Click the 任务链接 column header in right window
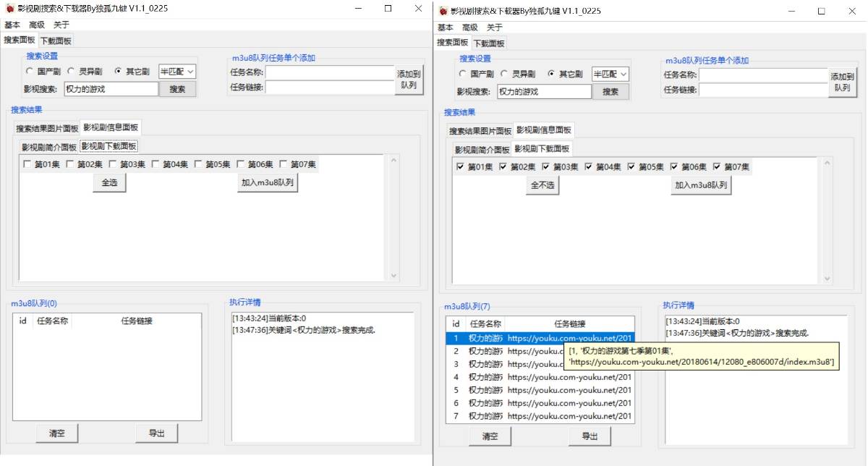 pyautogui.click(x=570, y=324)
